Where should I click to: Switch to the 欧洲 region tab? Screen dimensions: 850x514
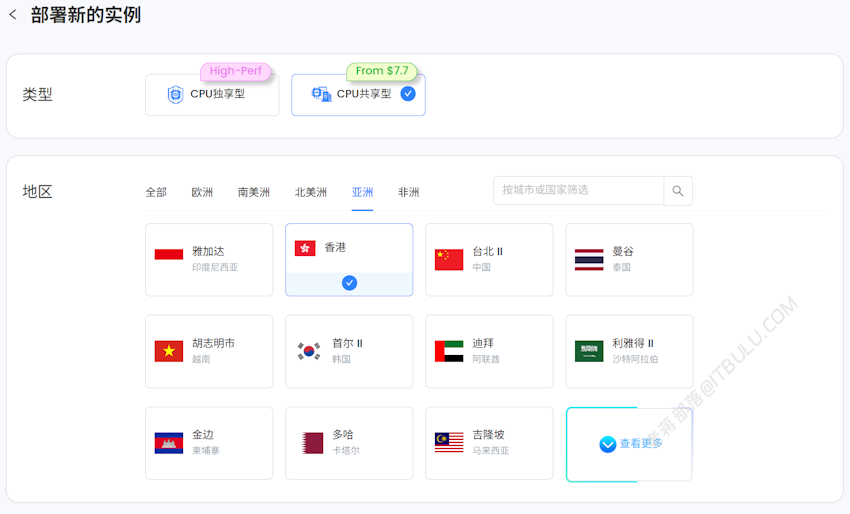coord(202,192)
